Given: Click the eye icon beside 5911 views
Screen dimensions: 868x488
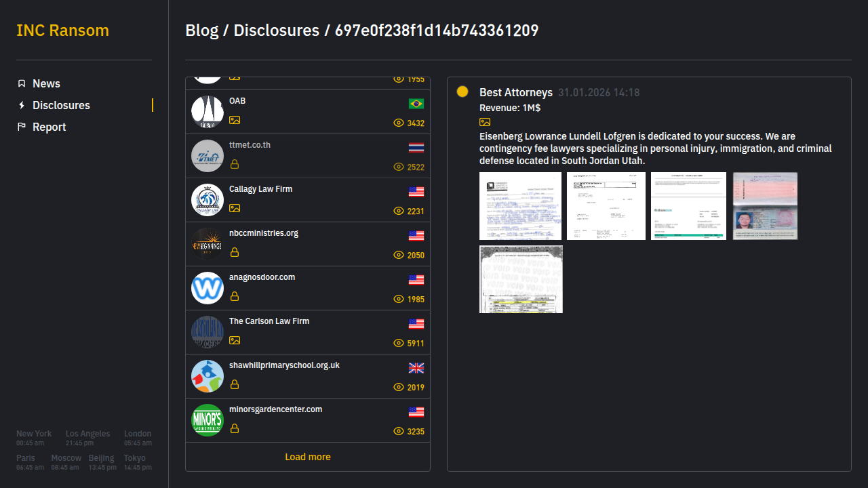Looking at the screenshot, I should coord(399,344).
